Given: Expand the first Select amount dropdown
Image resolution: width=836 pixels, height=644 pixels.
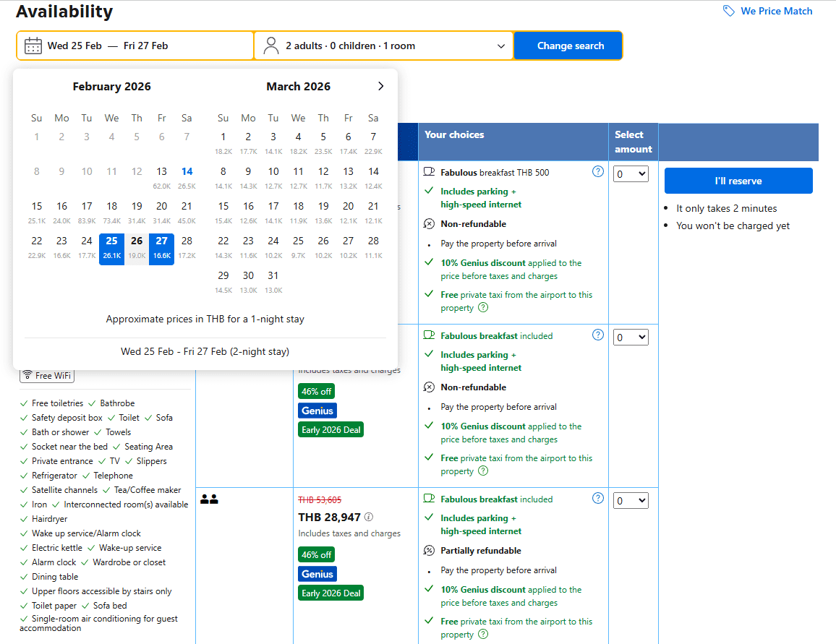Looking at the screenshot, I should (x=631, y=173).
